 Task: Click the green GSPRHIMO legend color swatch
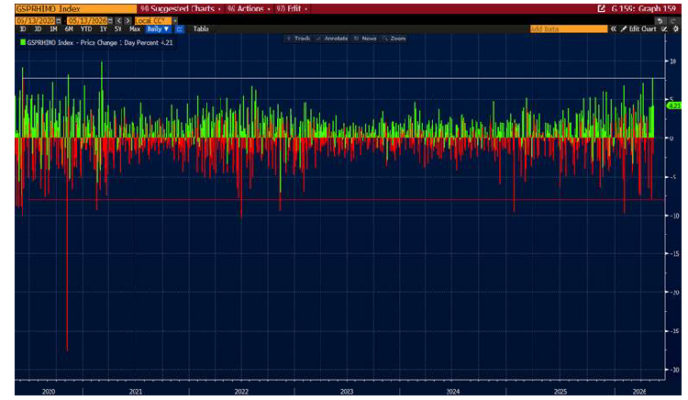point(23,43)
